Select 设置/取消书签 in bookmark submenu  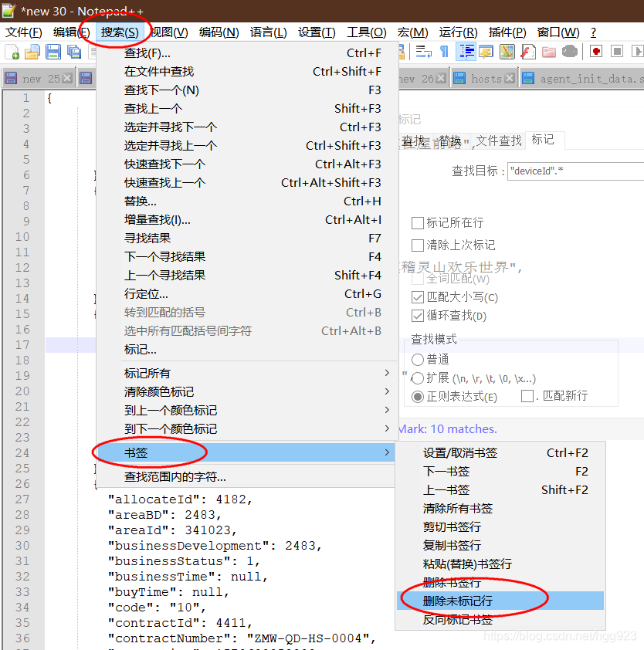click(500, 452)
